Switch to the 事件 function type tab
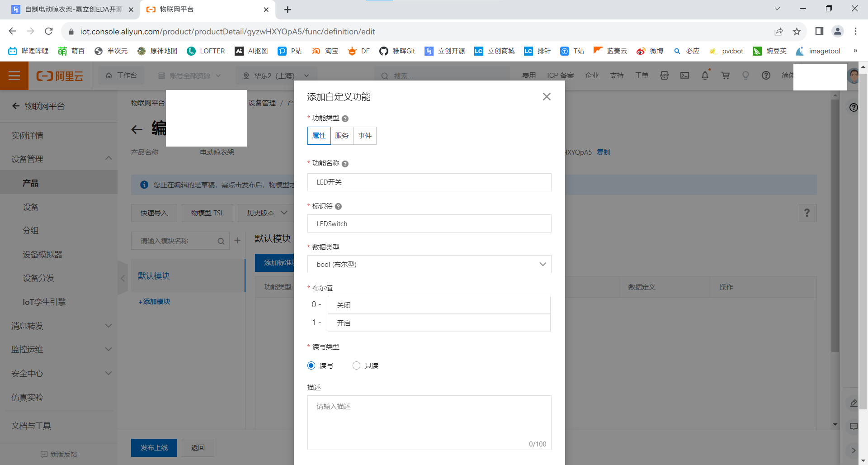Image resolution: width=868 pixels, height=465 pixels. coord(365,136)
